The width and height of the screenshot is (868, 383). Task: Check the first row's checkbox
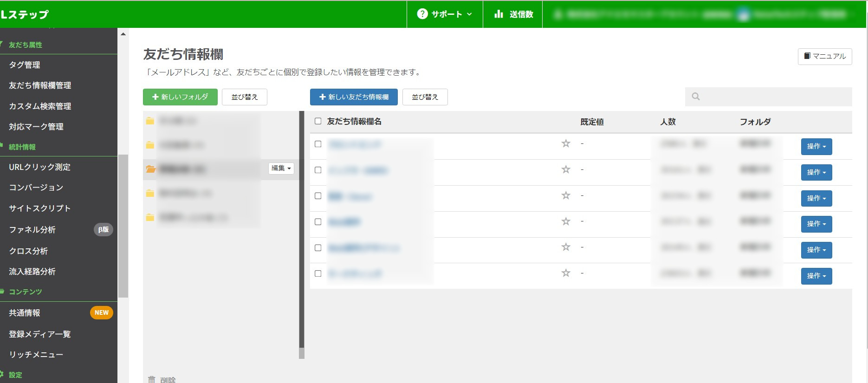(318, 144)
